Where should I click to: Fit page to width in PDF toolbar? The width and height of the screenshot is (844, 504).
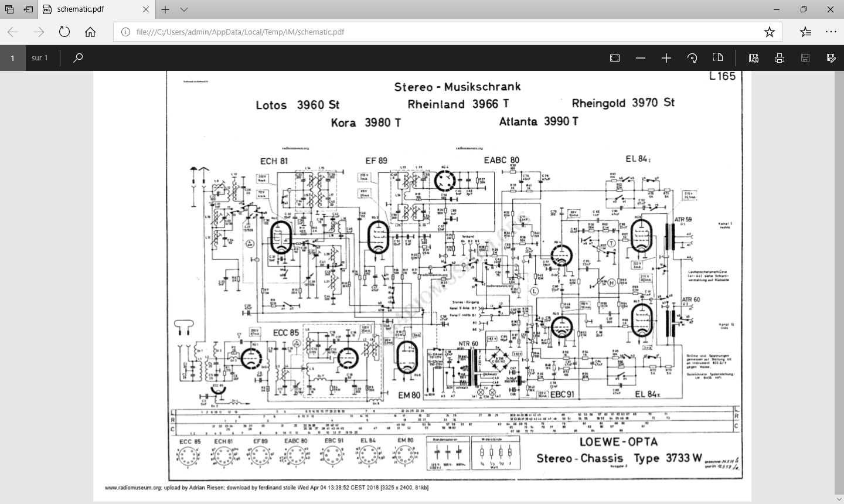click(x=615, y=58)
